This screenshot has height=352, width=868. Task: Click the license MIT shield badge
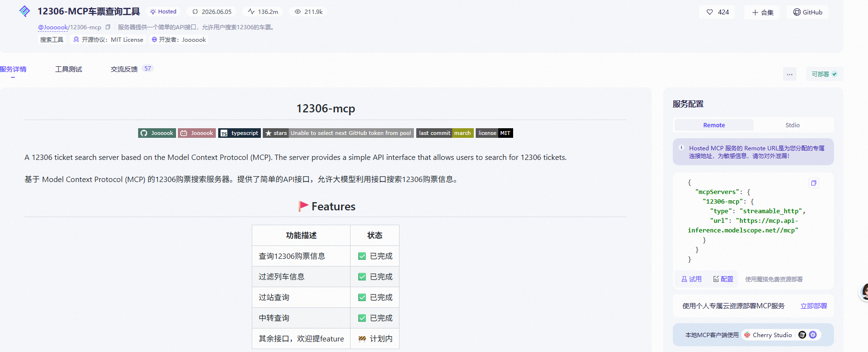pos(494,133)
